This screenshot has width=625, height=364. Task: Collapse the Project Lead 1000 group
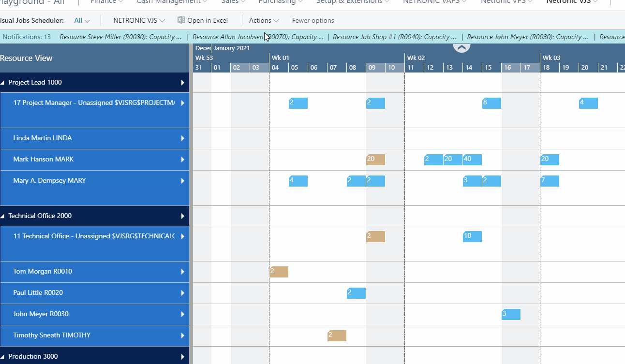coord(2,83)
